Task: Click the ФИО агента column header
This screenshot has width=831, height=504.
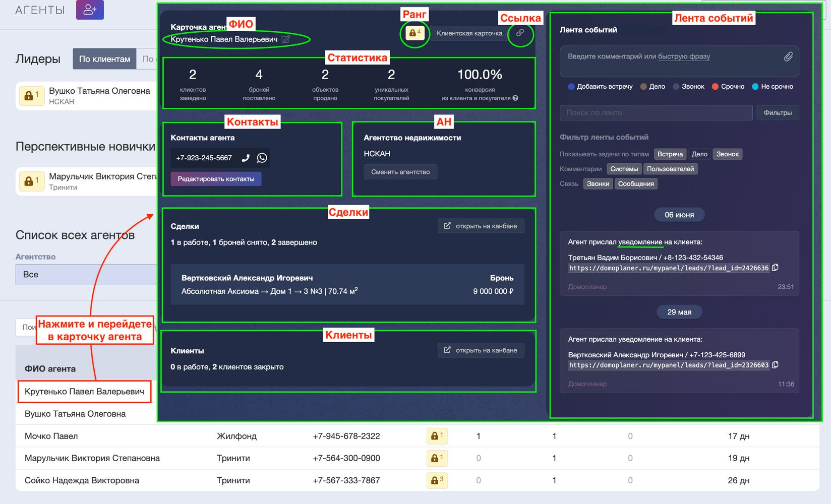Action: [50, 369]
